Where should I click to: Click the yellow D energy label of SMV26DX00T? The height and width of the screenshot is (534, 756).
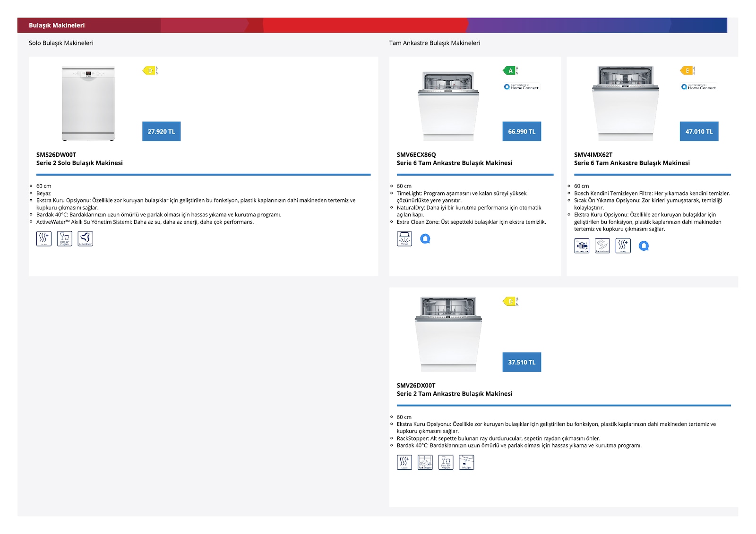tap(510, 301)
